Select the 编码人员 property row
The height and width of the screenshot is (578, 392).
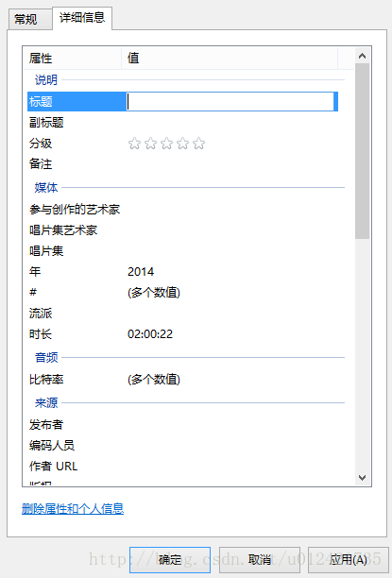182,445
